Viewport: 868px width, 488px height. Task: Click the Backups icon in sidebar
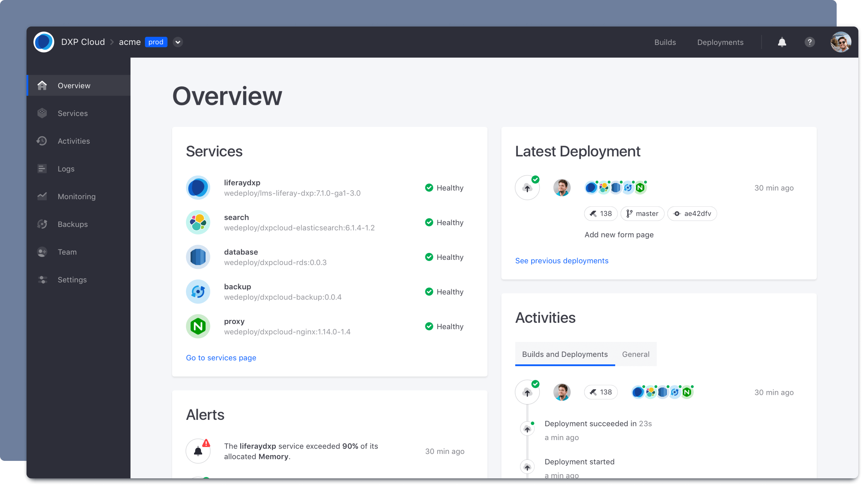click(x=42, y=224)
